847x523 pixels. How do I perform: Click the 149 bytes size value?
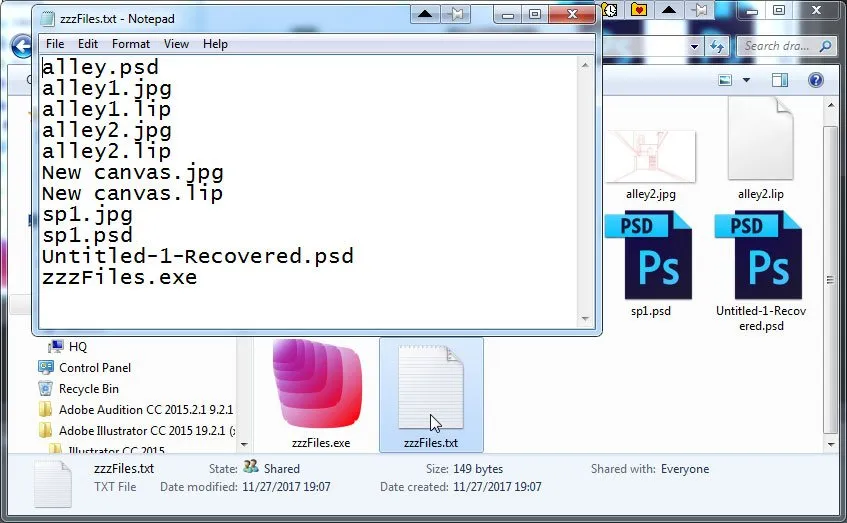478,468
